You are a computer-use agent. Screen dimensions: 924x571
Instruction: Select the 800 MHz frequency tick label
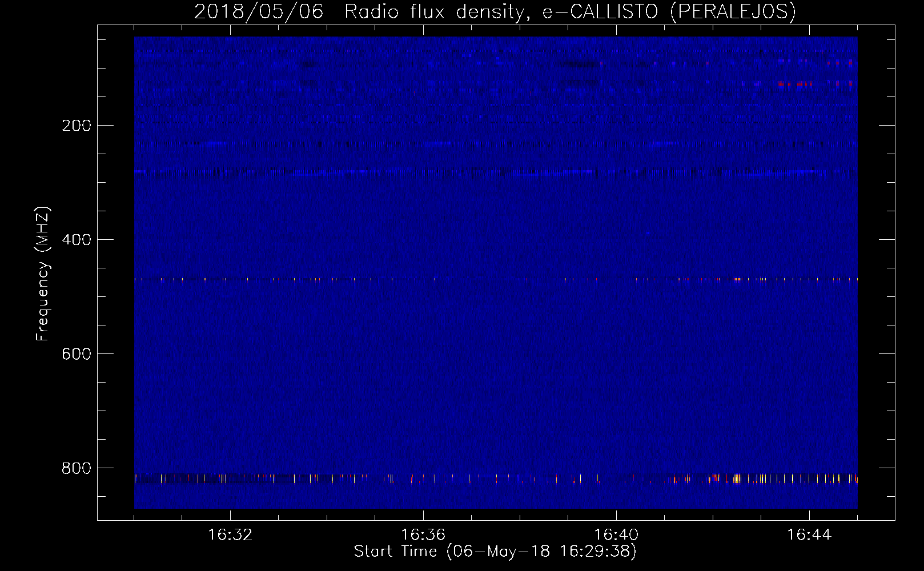pyautogui.click(x=77, y=468)
